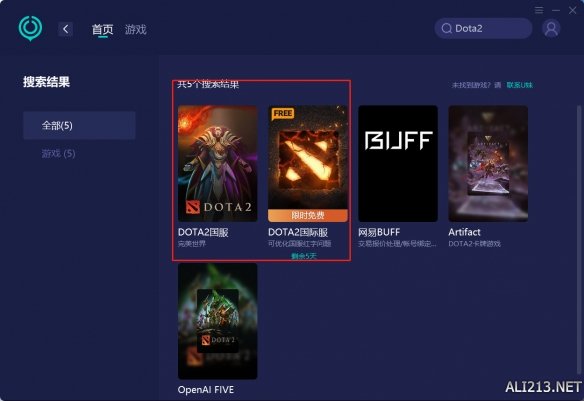The width and height of the screenshot is (584, 401).
Task: Click the teal app logo icon
Action: click(x=30, y=28)
